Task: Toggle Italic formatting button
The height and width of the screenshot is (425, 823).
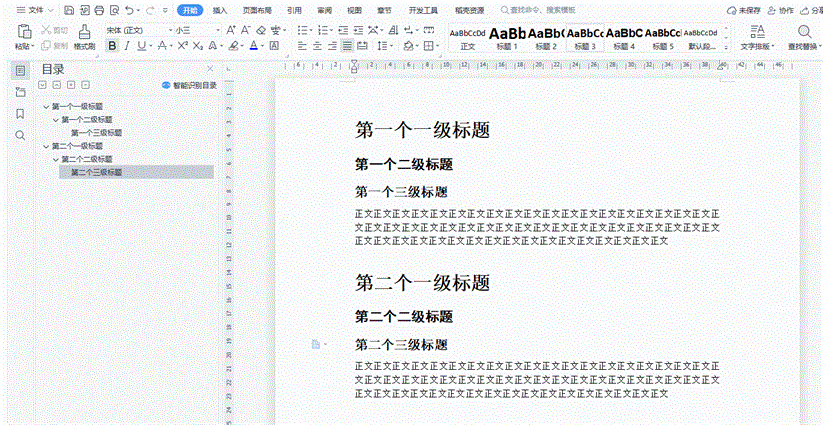Action: point(127,46)
